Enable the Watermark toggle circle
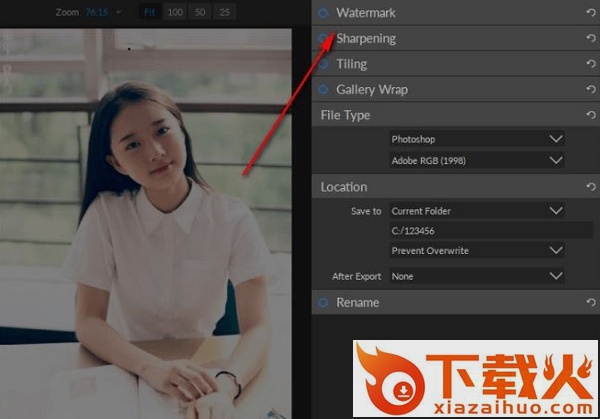This screenshot has width=600, height=419. click(x=323, y=13)
